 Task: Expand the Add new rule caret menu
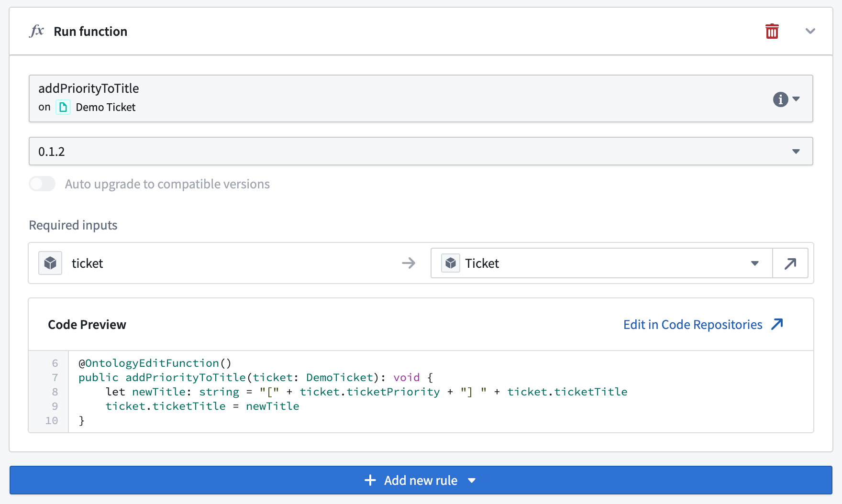pyautogui.click(x=472, y=481)
